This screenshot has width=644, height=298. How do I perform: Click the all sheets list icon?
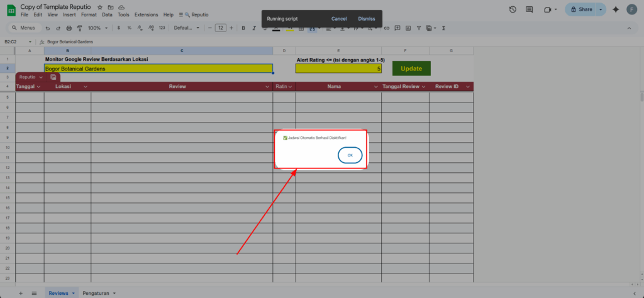[34, 293]
